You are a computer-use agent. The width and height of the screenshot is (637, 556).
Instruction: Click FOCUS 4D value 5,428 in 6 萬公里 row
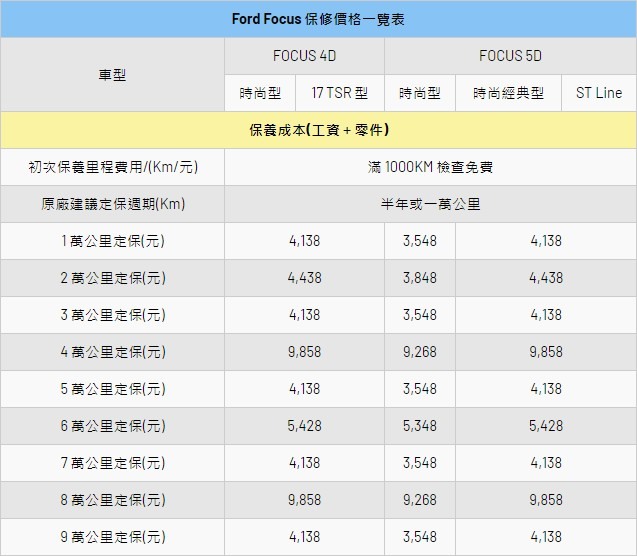pos(304,426)
